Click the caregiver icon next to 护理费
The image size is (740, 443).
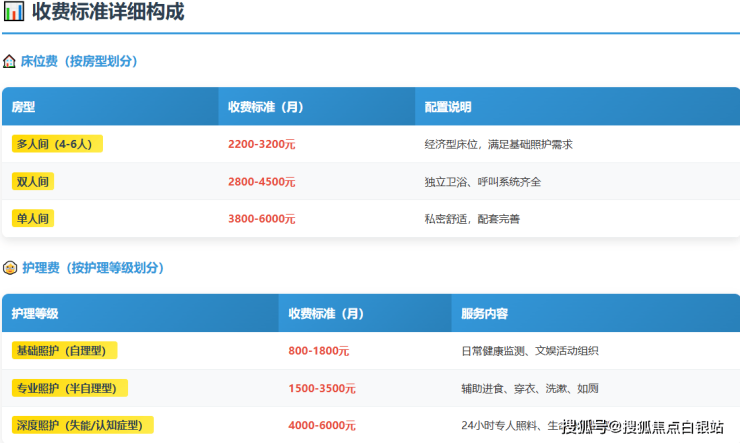[9, 268]
